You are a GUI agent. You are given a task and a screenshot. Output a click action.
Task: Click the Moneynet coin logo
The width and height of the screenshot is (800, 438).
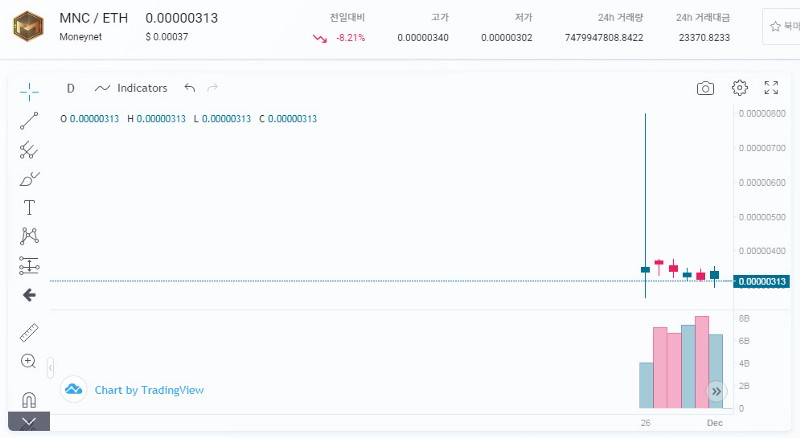click(x=29, y=27)
